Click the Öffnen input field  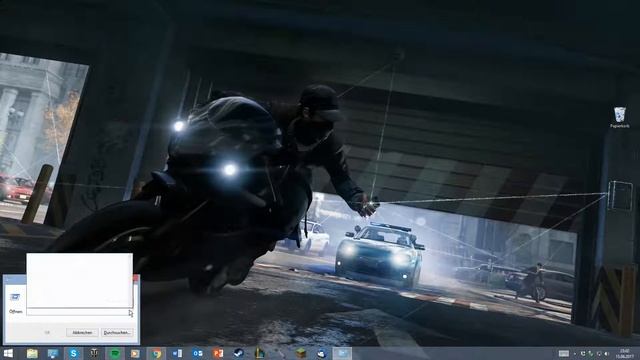(x=80, y=312)
